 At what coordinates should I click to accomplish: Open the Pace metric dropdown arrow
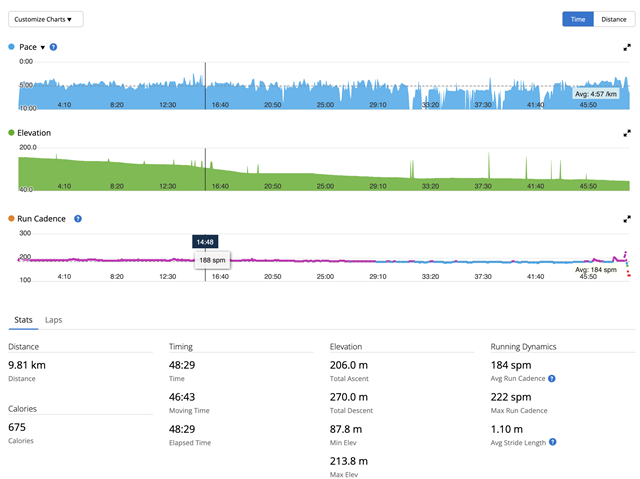pos(42,47)
